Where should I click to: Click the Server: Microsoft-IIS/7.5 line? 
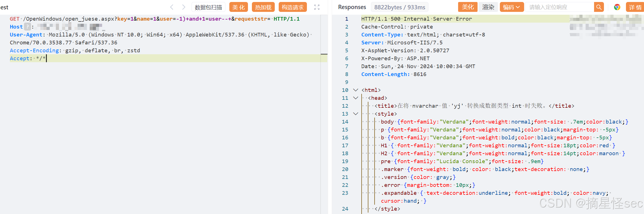[x=402, y=43]
